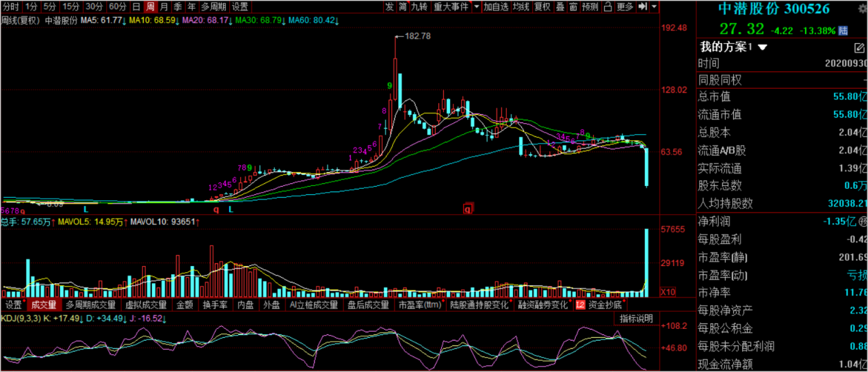868x372 pixels.
Task: Click the 指标说明 button
Action: 636,319
